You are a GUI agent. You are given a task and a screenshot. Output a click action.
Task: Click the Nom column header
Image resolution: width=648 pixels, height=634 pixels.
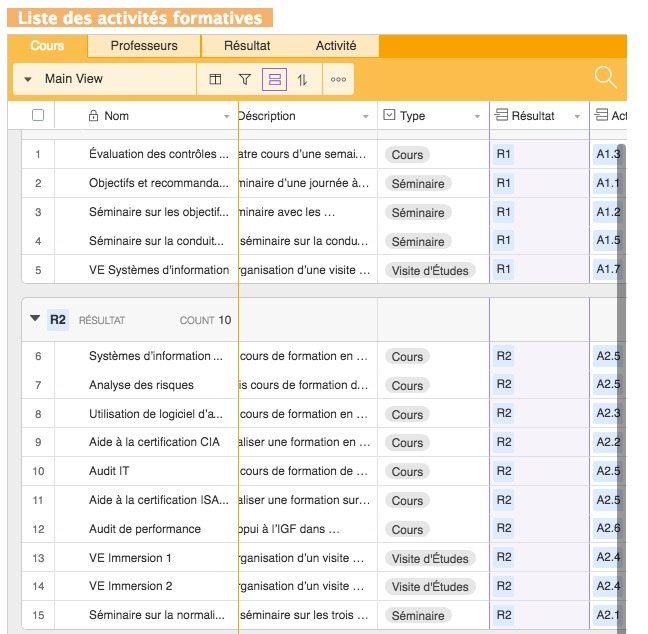point(146,115)
